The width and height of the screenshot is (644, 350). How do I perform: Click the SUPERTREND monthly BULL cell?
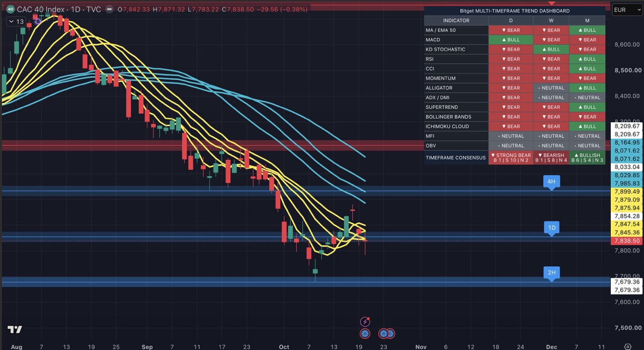click(x=587, y=107)
